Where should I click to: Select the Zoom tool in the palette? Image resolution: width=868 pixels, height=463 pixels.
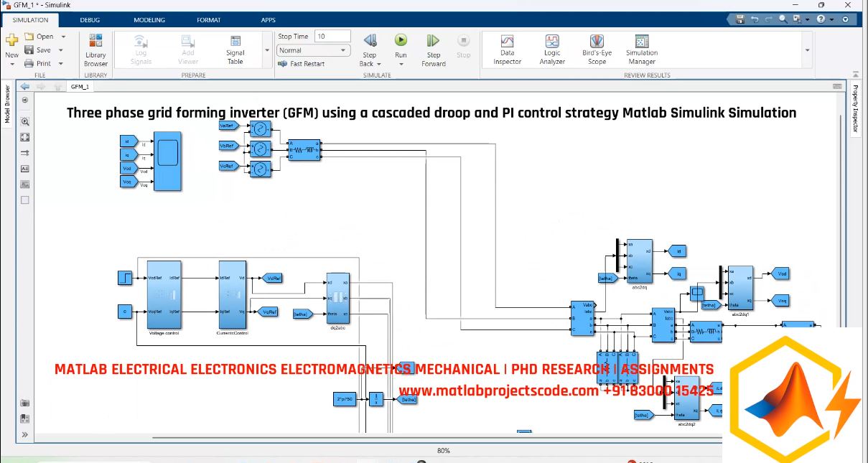pyautogui.click(x=24, y=121)
